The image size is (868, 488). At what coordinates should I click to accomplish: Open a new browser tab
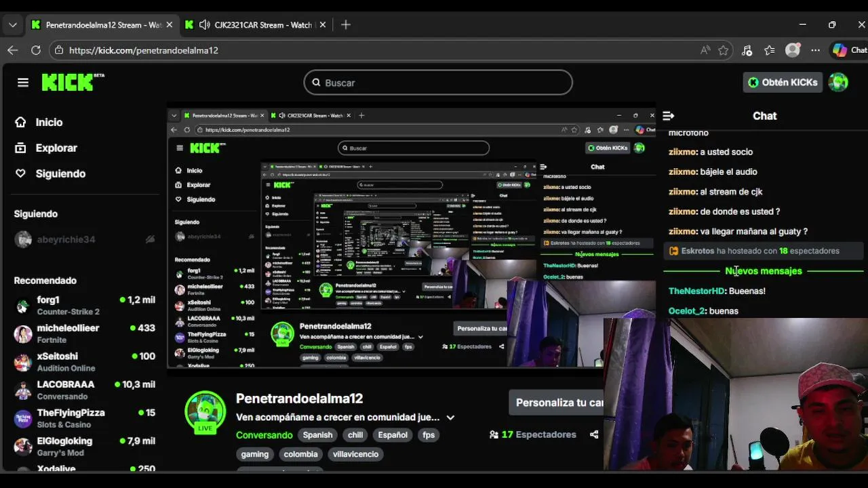click(346, 24)
